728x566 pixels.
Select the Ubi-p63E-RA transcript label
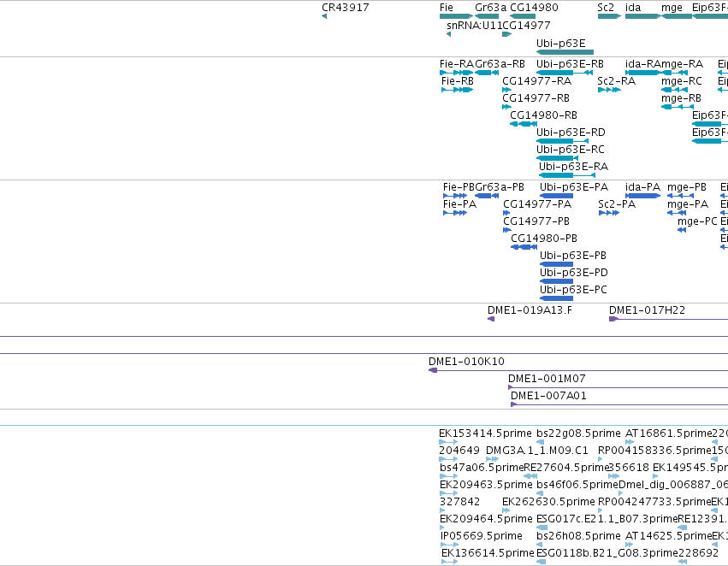(x=573, y=167)
